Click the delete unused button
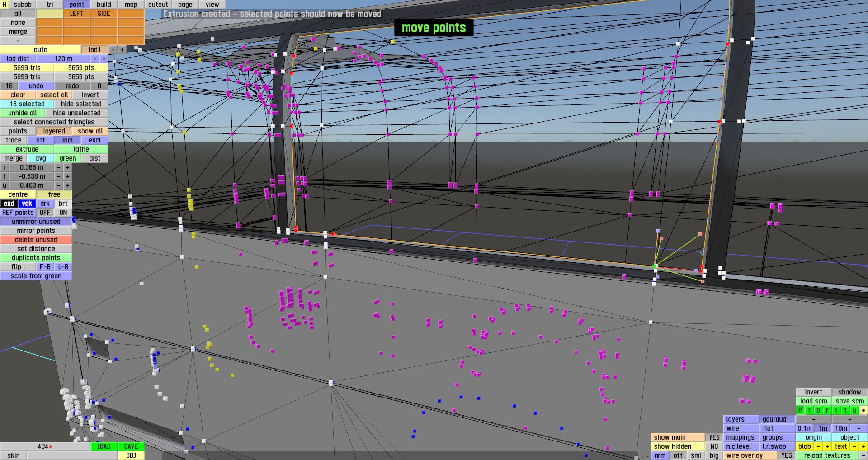 (x=36, y=240)
